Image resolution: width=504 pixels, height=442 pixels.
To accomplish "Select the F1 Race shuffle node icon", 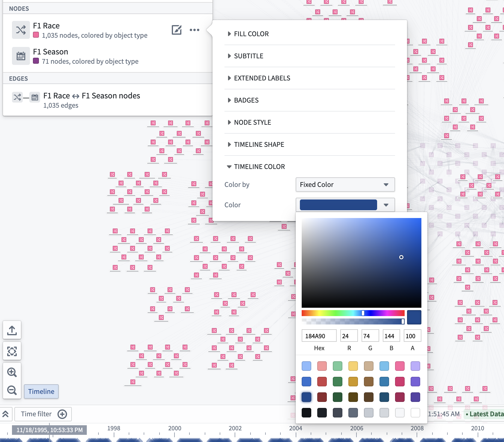I will point(21,30).
